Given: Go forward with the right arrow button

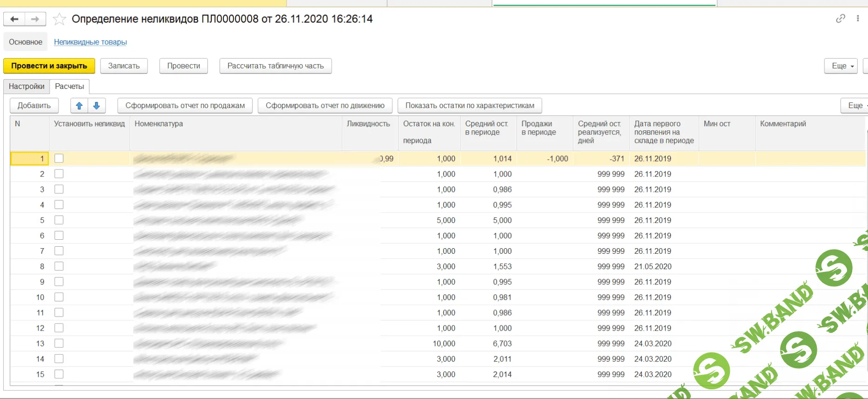Looking at the screenshot, I should (35, 19).
